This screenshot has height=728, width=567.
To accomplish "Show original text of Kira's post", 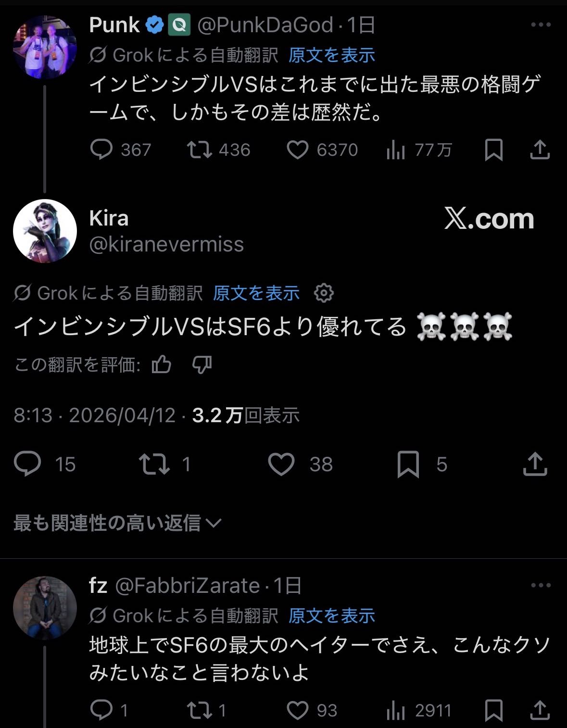I will pos(256,293).
